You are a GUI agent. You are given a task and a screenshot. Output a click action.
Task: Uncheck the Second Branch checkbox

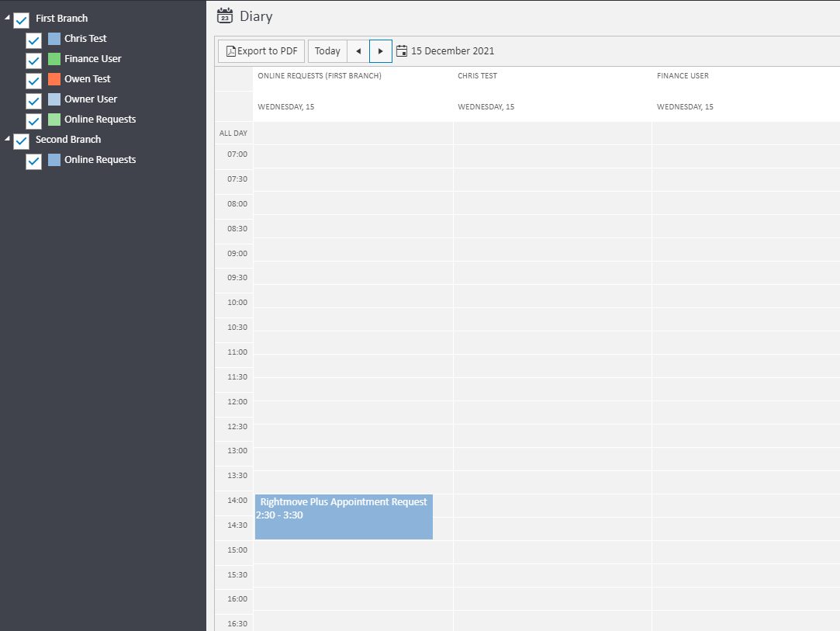(22, 141)
